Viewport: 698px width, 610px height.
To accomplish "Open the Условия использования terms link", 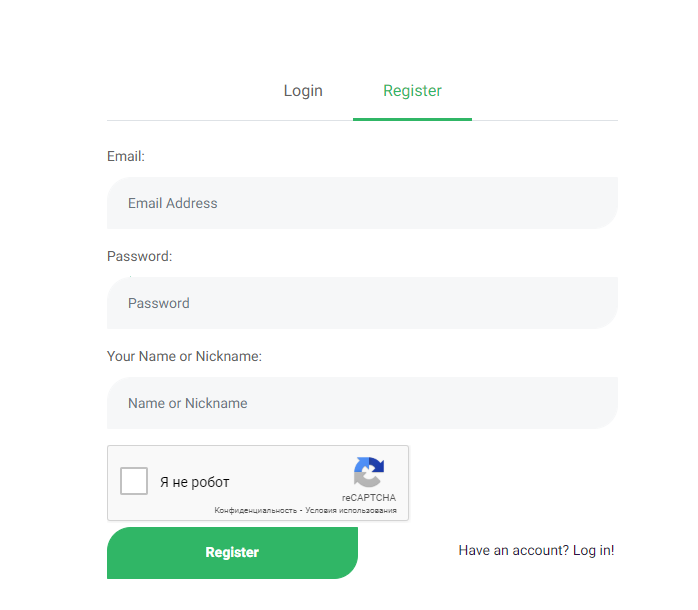I will (x=351, y=510).
